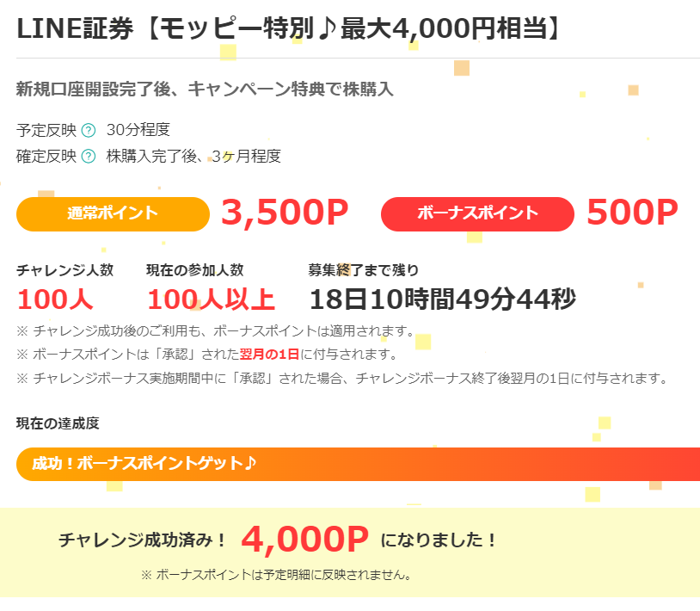Click the countdown timer 18日10時間49分44秒
This screenshot has width=700, height=611.
click(x=442, y=299)
